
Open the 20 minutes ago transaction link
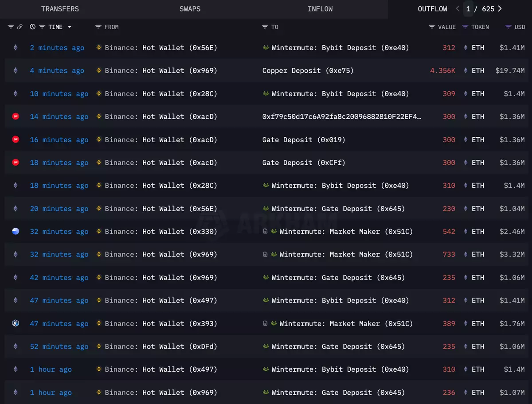point(59,209)
